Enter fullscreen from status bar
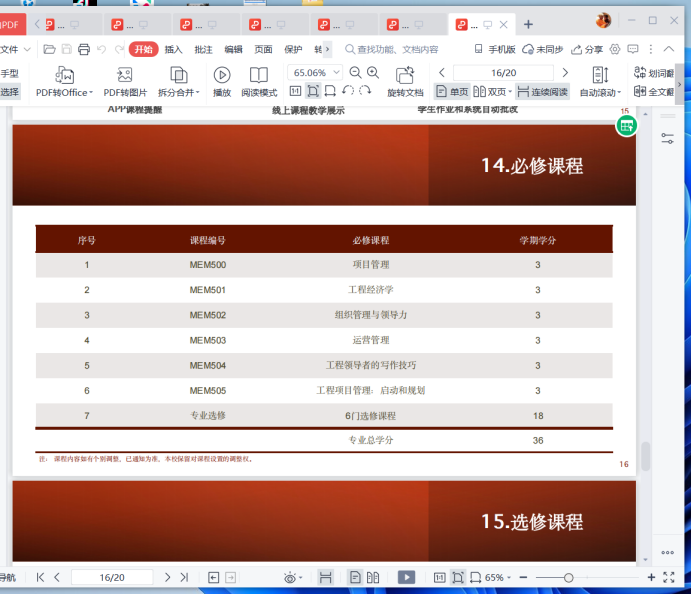692x594 pixels. (x=669, y=577)
